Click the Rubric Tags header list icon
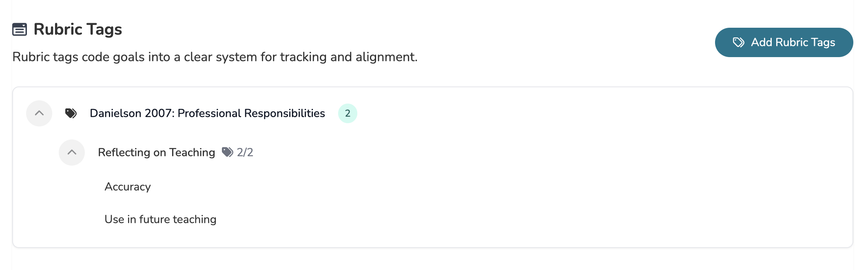 [x=20, y=29]
